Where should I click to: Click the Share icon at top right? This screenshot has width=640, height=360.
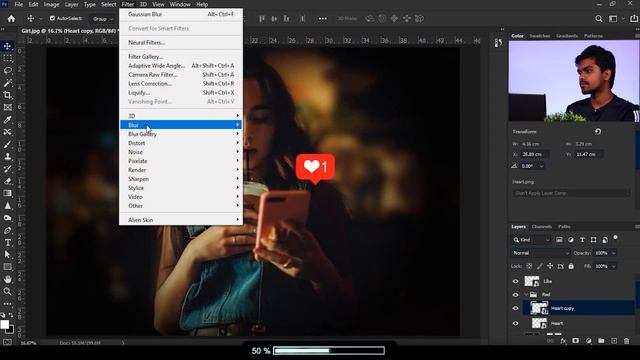click(x=634, y=19)
